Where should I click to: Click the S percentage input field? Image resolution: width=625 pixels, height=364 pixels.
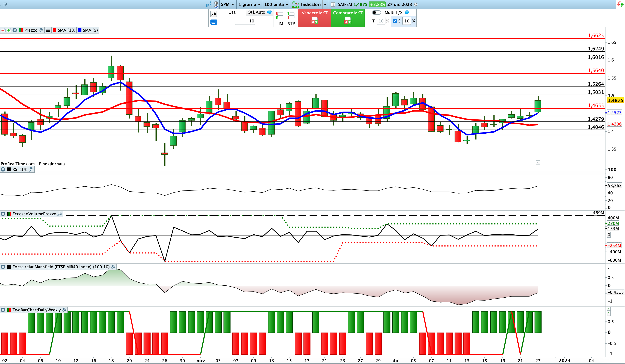407,21
